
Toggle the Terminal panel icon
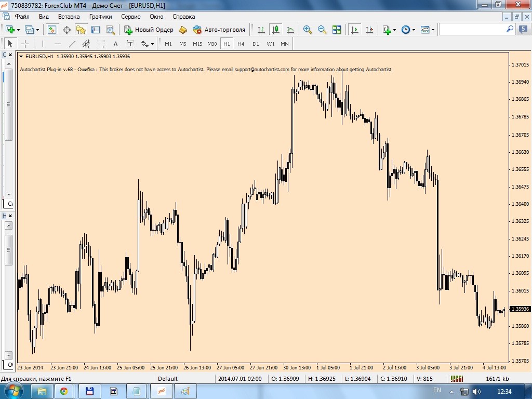pos(96,30)
